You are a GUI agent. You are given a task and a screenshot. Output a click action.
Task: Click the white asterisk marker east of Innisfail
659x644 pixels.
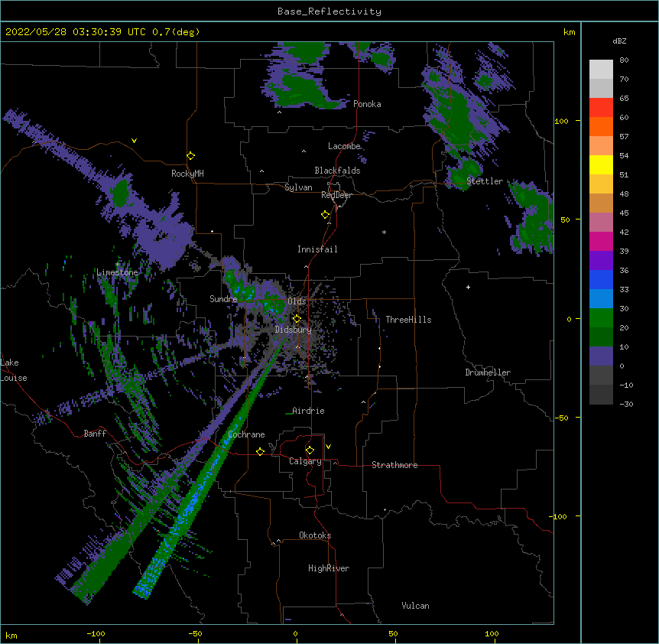click(x=384, y=232)
